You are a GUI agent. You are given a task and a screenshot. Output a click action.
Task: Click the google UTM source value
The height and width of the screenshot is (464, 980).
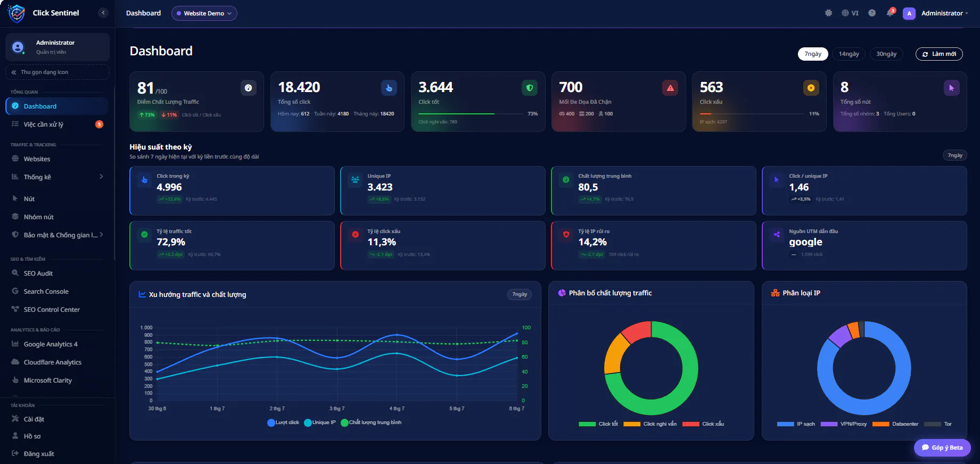click(x=805, y=242)
